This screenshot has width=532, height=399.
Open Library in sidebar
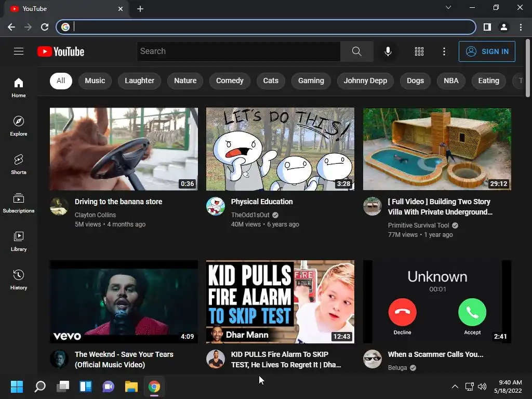click(19, 241)
